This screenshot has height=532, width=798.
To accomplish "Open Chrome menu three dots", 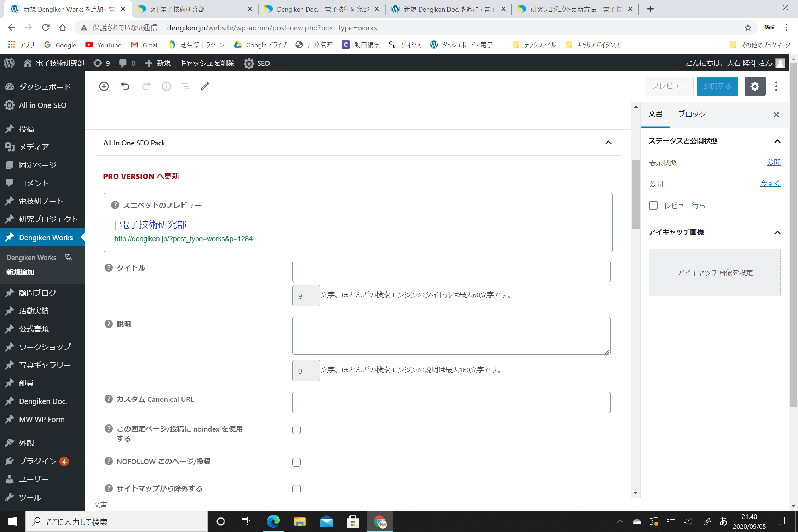I will 786,28.
